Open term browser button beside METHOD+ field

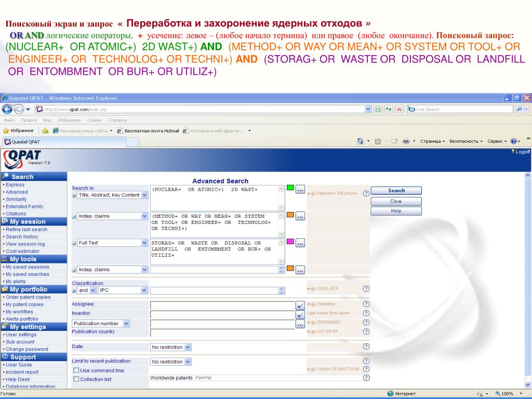pos(300,216)
